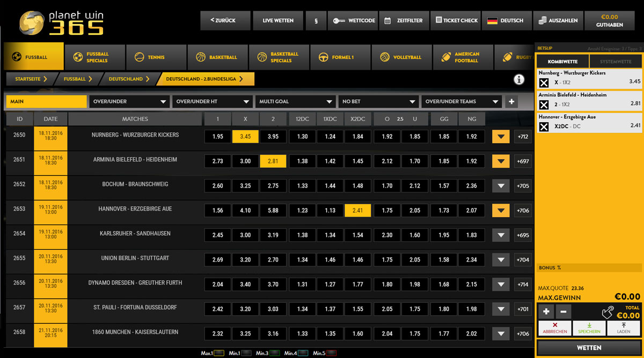Toggle Hannover X2DC odds 2.41
This screenshot has width=644, height=358.
[x=357, y=211]
